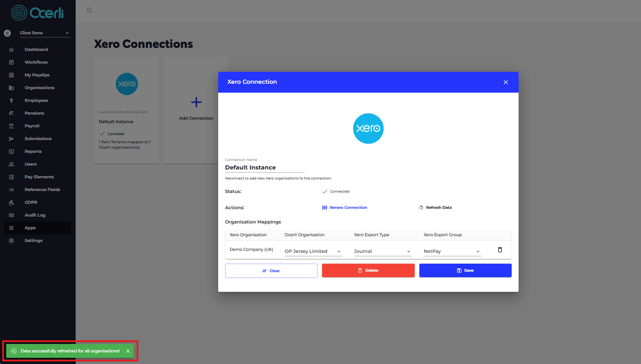Click the Ocerli logo

tap(37, 13)
